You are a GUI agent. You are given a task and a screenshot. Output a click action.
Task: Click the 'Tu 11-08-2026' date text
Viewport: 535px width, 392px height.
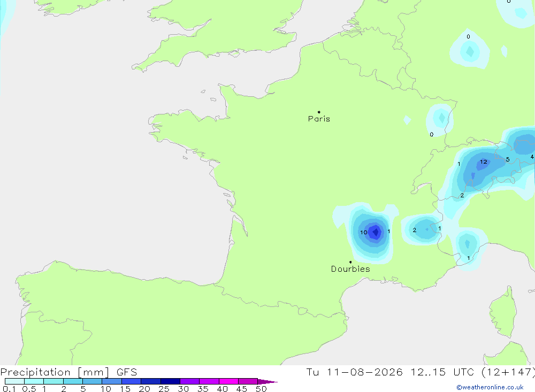[354, 372]
